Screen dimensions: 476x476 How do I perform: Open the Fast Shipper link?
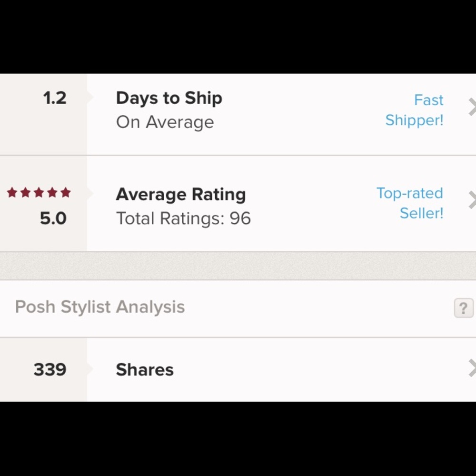[x=415, y=110]
